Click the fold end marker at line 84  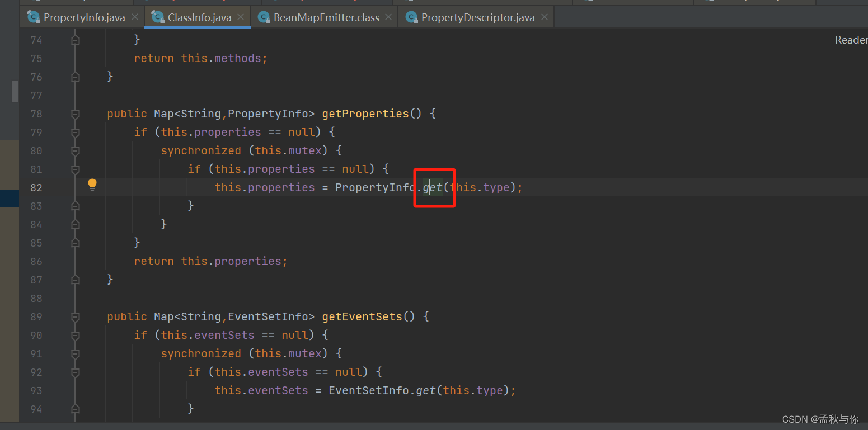(x=76, y=224)
